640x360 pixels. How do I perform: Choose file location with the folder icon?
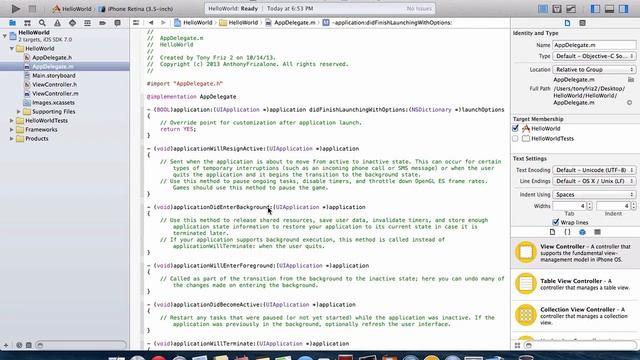click(x=631, y=80)
